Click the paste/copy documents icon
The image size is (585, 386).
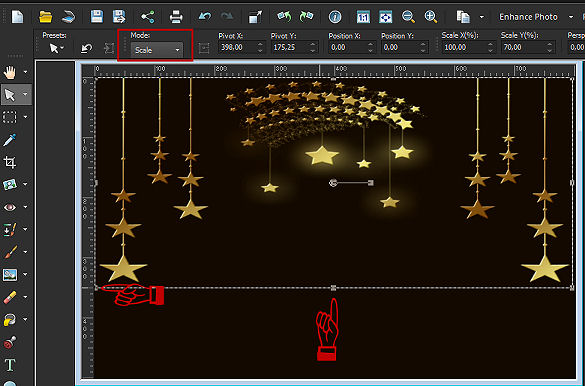(x=463, y=17)
